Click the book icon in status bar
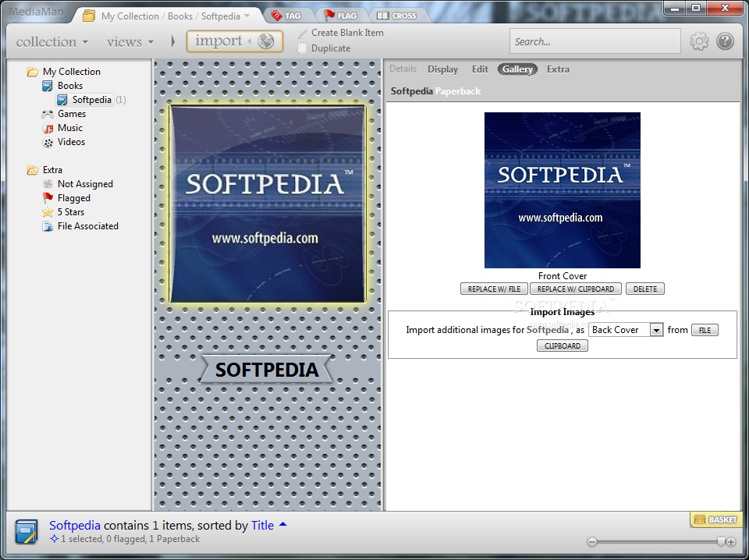 tap(27, 532)
